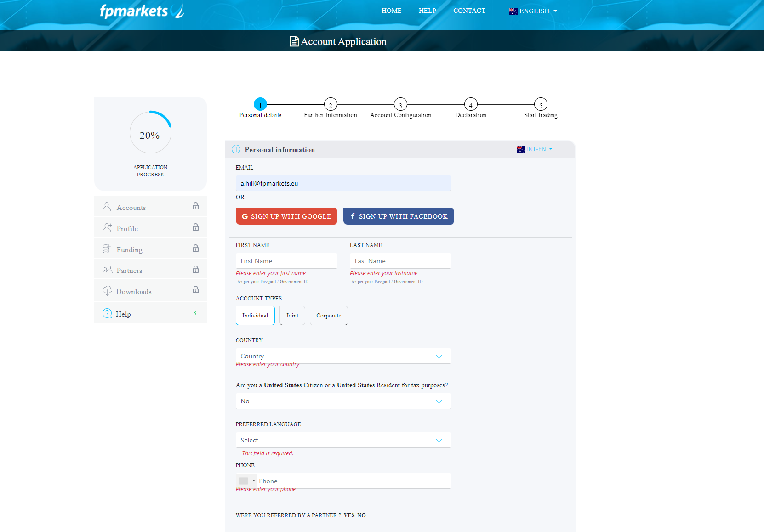This screenshot has width=764, height=532.
Task: Focus the First Name input field
Action: point(286,261)
